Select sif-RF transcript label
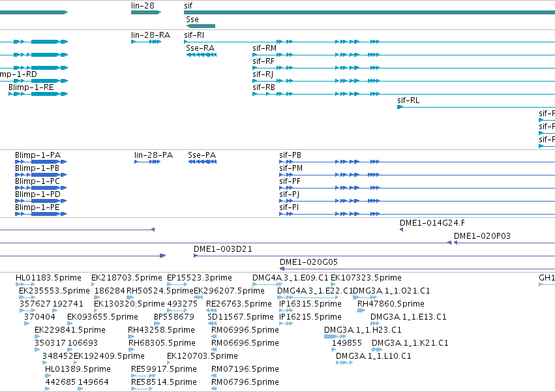Image resolution: width=555 pixels, height=392 pixels. 263,61
